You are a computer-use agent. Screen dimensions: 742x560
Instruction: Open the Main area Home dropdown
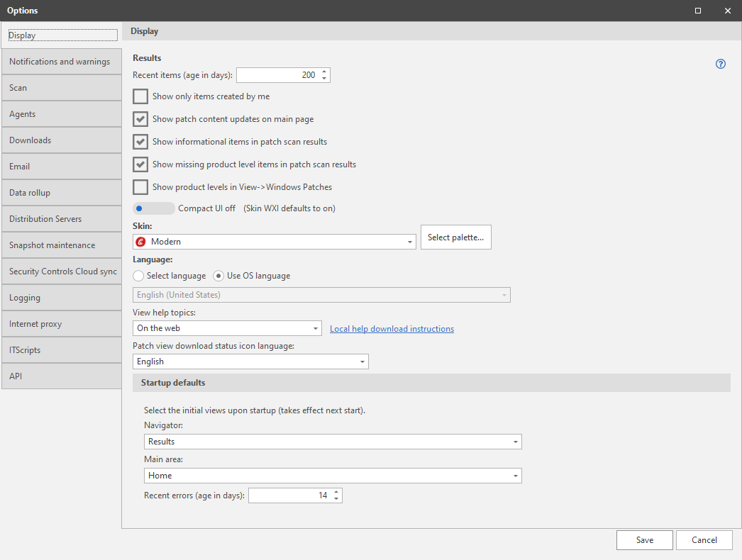[333, 476]
